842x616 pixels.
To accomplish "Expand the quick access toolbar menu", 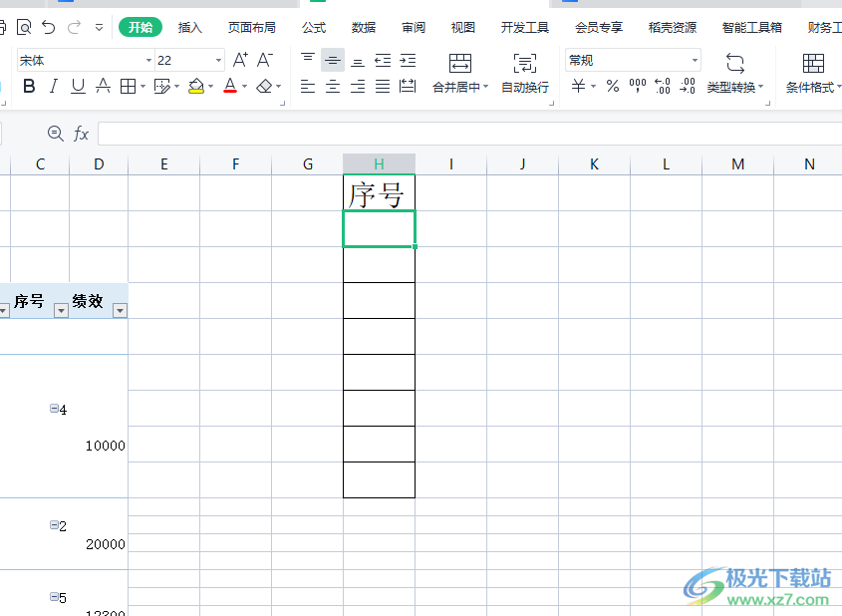I will click(x=99, y=27).
